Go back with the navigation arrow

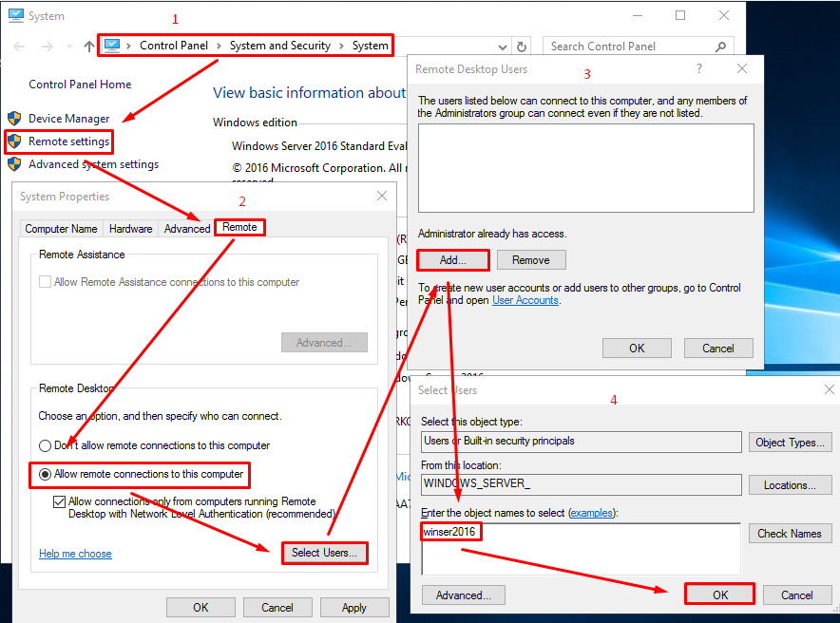pyautogui.click(x=19, y=47)
